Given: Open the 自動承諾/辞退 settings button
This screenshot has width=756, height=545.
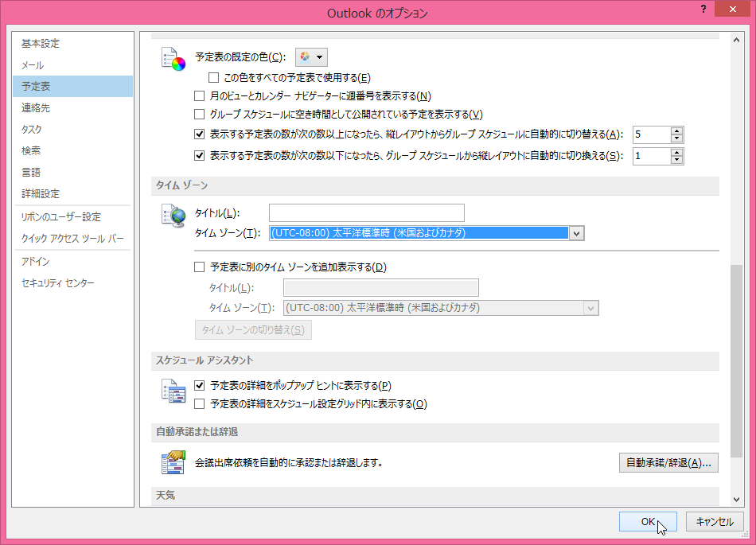Looking at the screenshot, I should (668, 462).
